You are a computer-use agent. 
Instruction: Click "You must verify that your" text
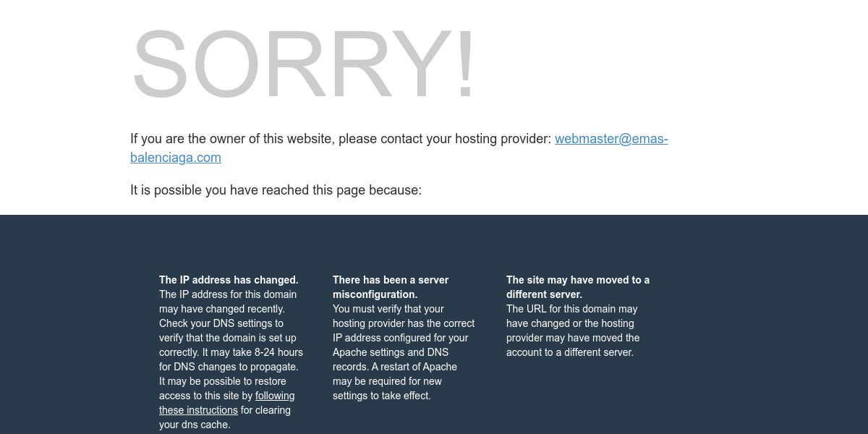click(x=388, y=309)
